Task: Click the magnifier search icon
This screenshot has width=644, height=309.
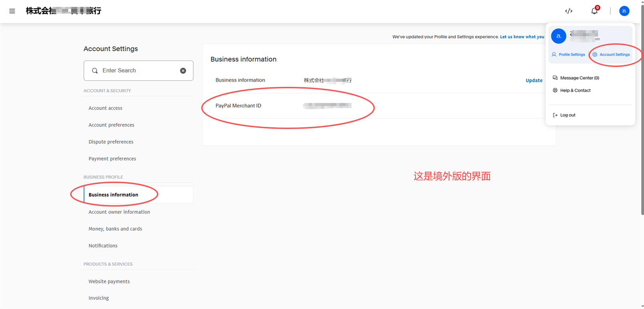Action: click(x=95, y=70)
